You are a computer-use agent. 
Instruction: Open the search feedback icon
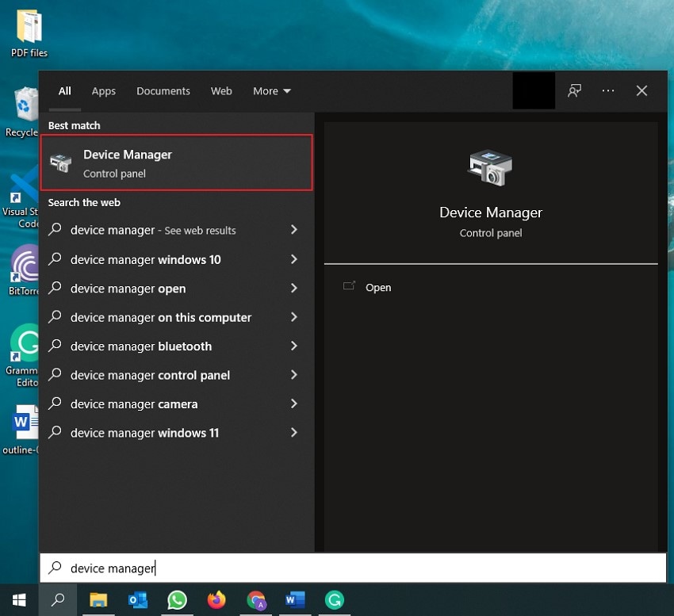click(x=574, y=90)
